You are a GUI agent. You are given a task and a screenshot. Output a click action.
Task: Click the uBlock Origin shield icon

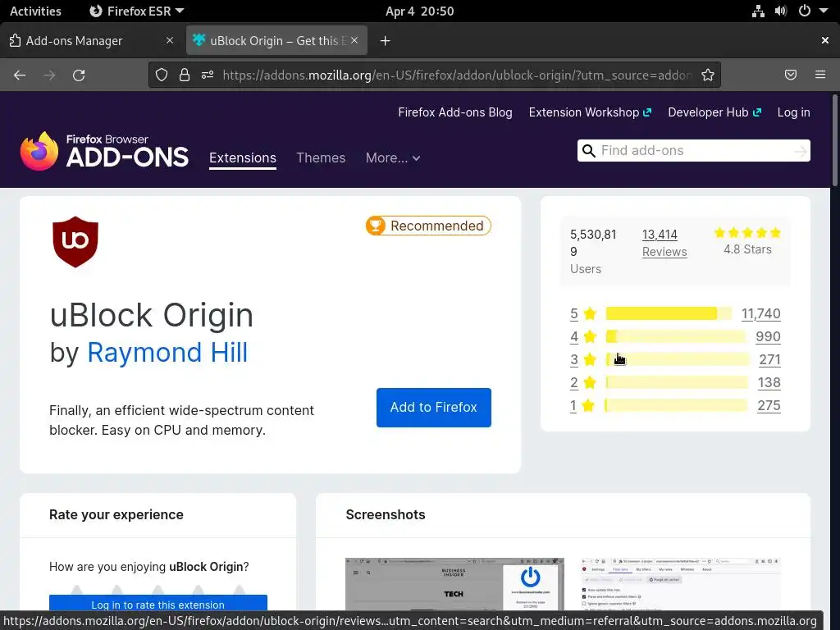[75, 242]
